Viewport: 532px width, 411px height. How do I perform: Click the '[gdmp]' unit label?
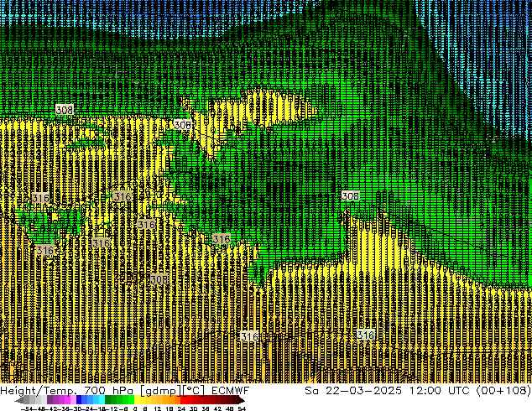160,391
